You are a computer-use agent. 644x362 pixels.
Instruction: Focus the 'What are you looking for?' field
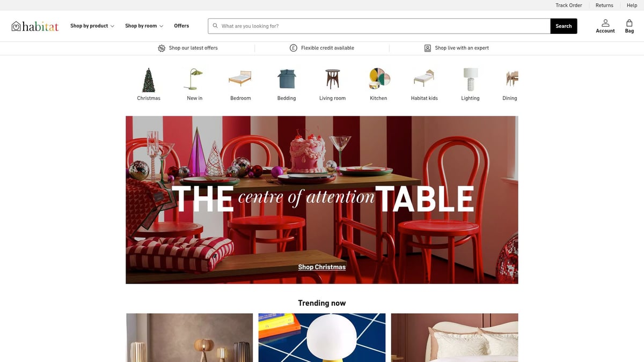(x=379, y=26)
